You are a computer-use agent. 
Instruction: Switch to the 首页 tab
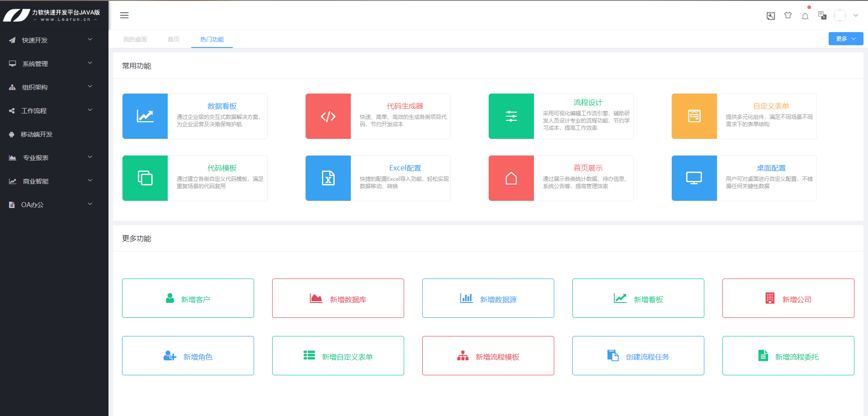(174, 39)
